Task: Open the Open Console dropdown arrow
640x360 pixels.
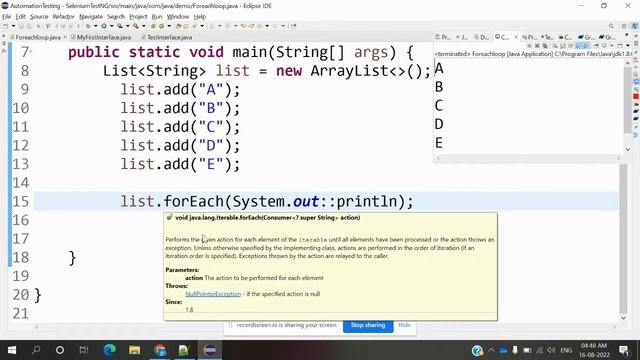Action: (x=628, y=45)
